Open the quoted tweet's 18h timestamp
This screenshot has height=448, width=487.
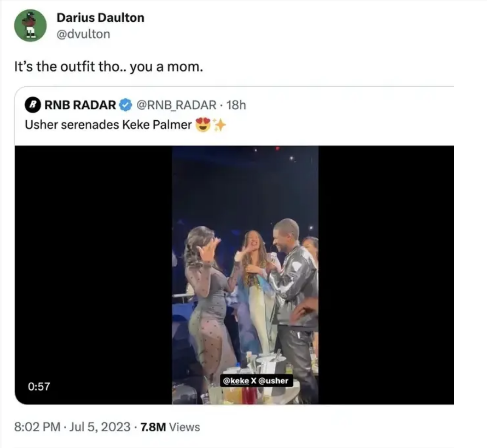point(237,105)
